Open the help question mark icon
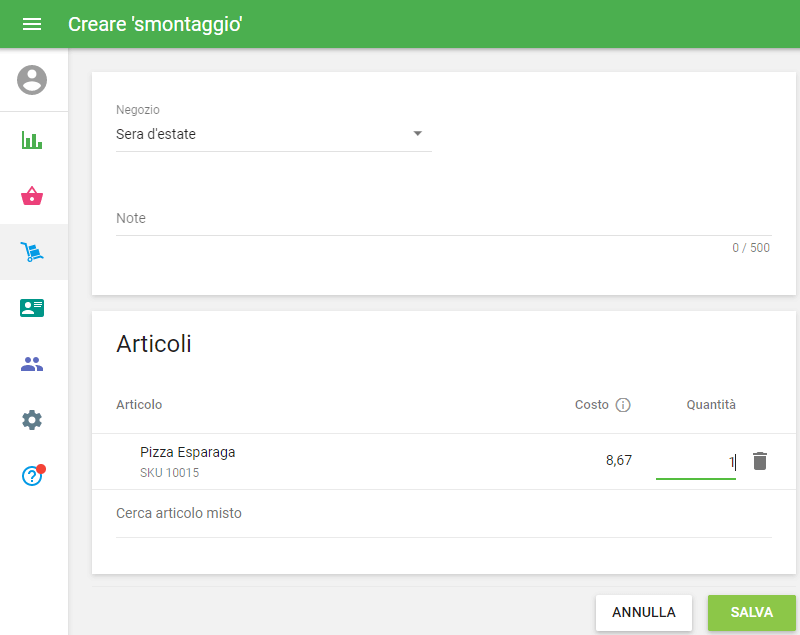Viewport: 800px width, 635px height. (x=32, y=476)
